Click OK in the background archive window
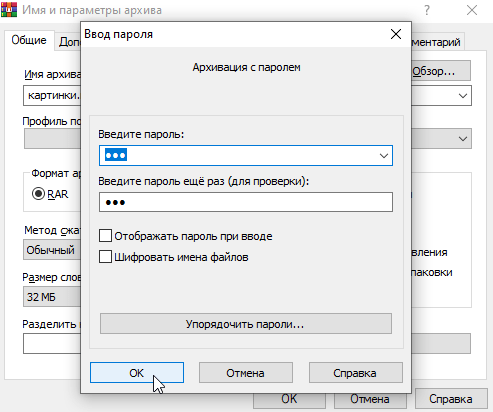 click(289, 401)
